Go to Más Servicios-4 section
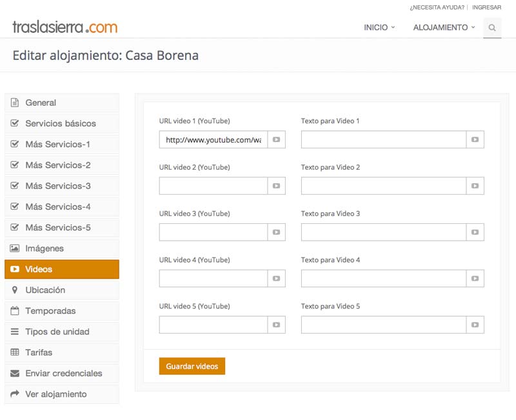This screenshot has height=420, width=516. pyautogui.click(x=62, y=206)
